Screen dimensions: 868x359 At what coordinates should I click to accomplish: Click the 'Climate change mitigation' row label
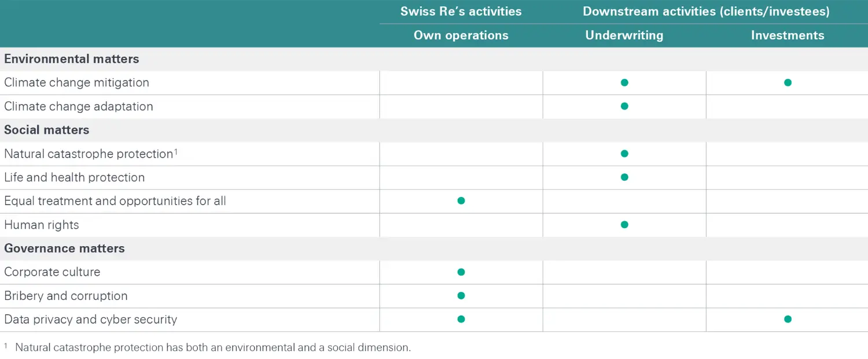point(76,83)
